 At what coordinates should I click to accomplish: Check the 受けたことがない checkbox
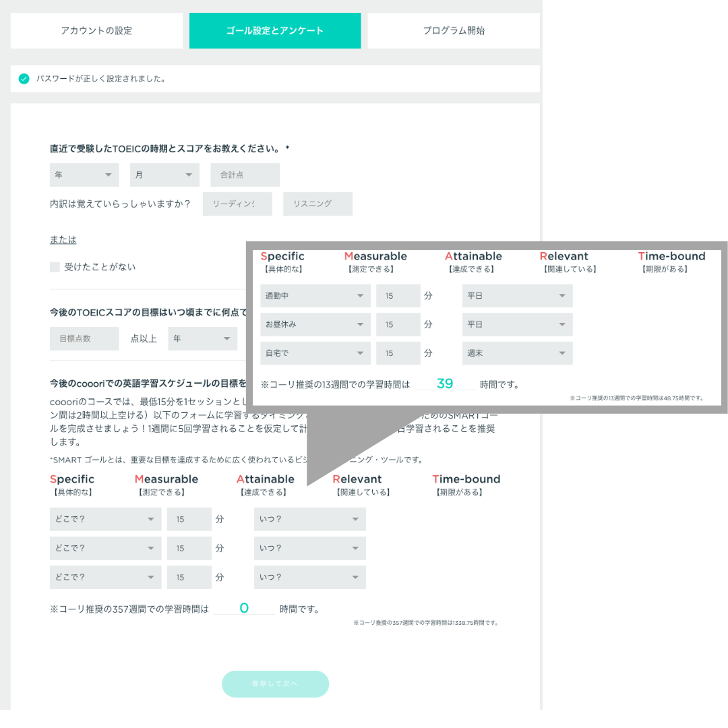55,267
